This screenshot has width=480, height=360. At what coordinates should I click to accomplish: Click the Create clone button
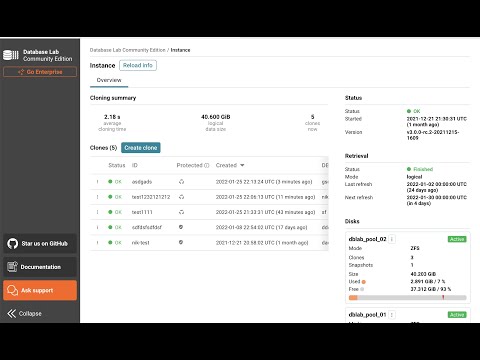pyautogui.click(x=141, y=148)
